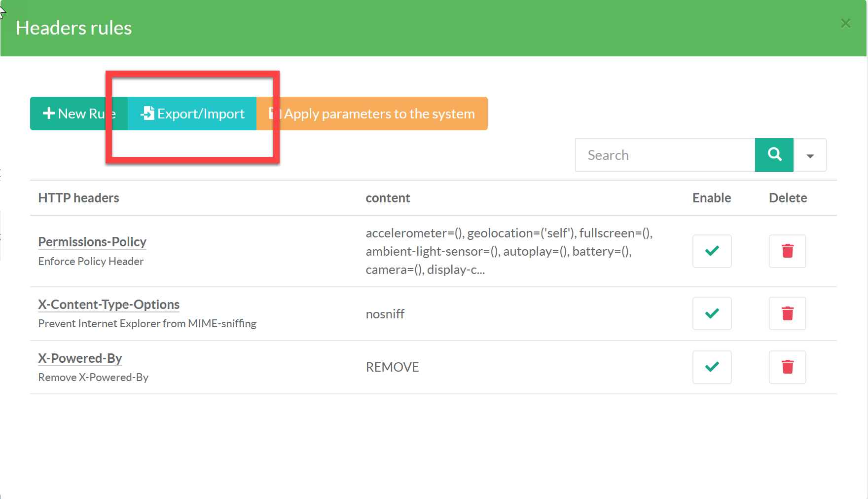Screen dimensions: 868x499
Task: Open the Permissions-Policy header link
Action: coord(92,242)
